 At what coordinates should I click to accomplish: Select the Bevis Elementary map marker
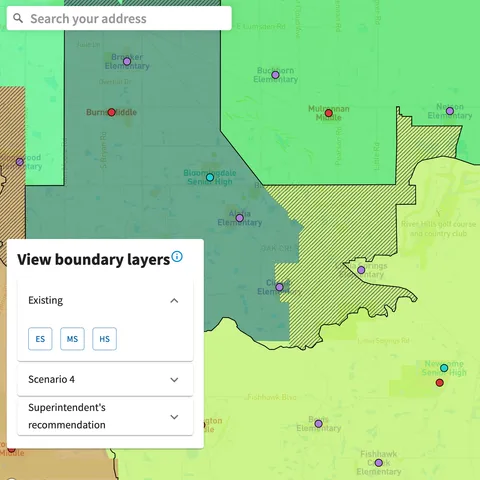click(318, 424)
